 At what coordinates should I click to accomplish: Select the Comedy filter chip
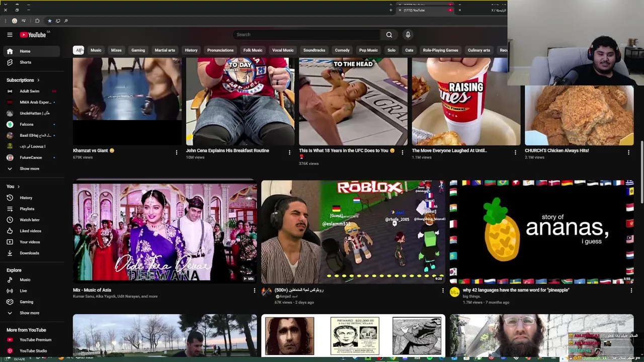342,50
